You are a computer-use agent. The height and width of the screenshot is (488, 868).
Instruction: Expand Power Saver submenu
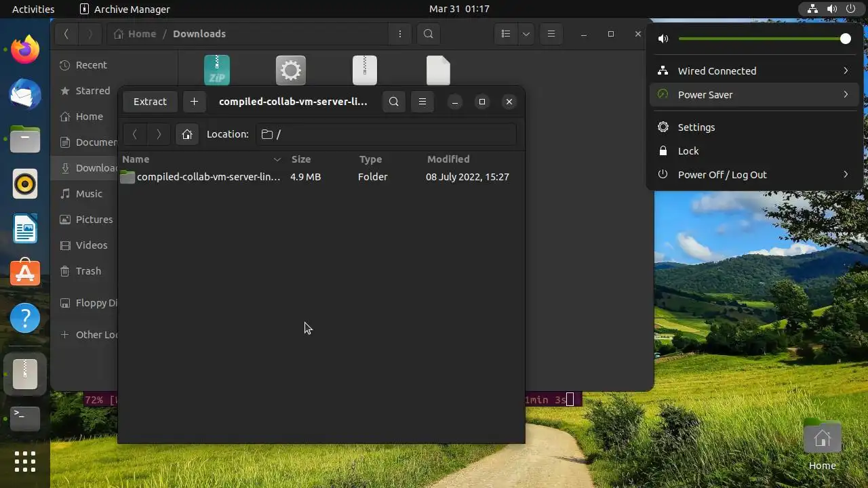[754, 94]
